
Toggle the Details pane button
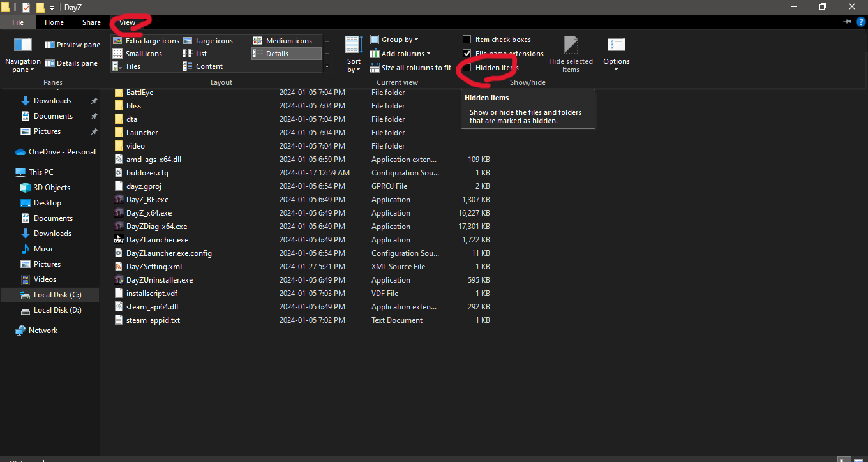(71, 63)
